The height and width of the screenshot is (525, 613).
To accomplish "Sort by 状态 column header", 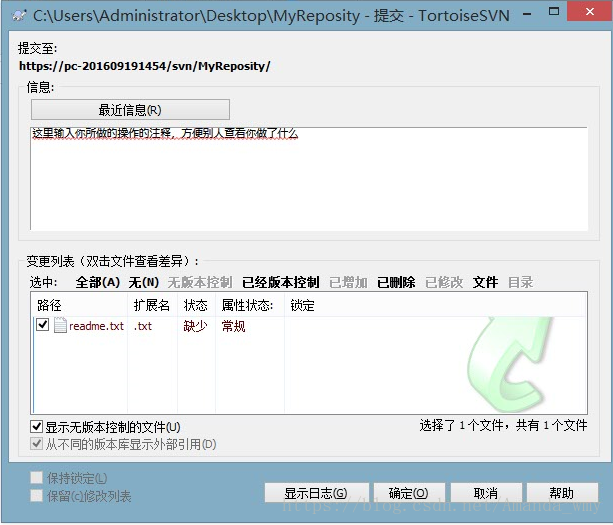I will (197, 305).
